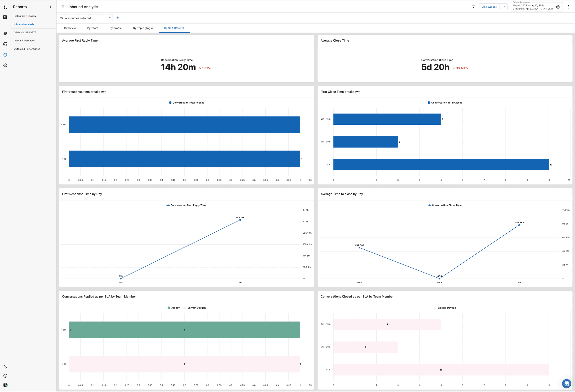Add a new report with plus icon
This screenshot has width=575, height=392.
(51, 7)
